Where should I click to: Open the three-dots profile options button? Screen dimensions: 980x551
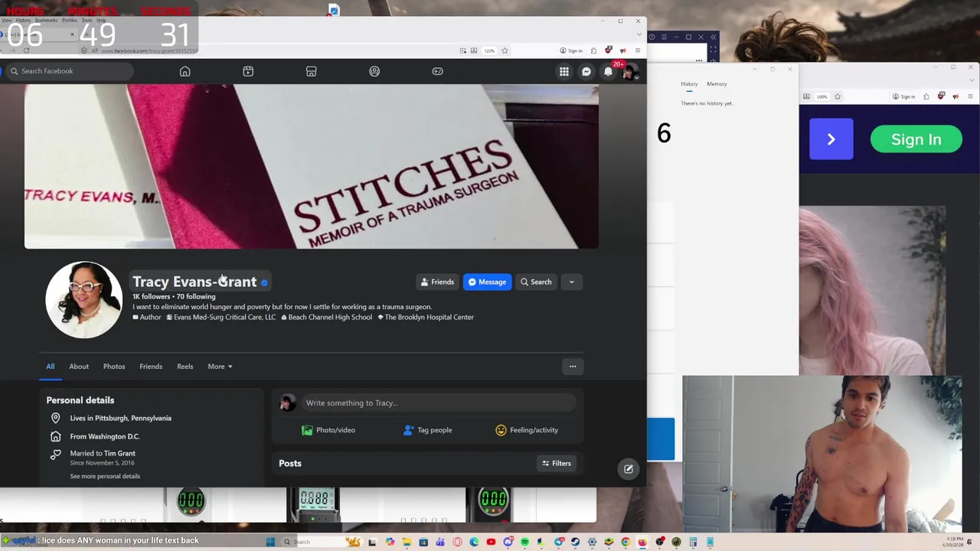click(x=573, y=367)
